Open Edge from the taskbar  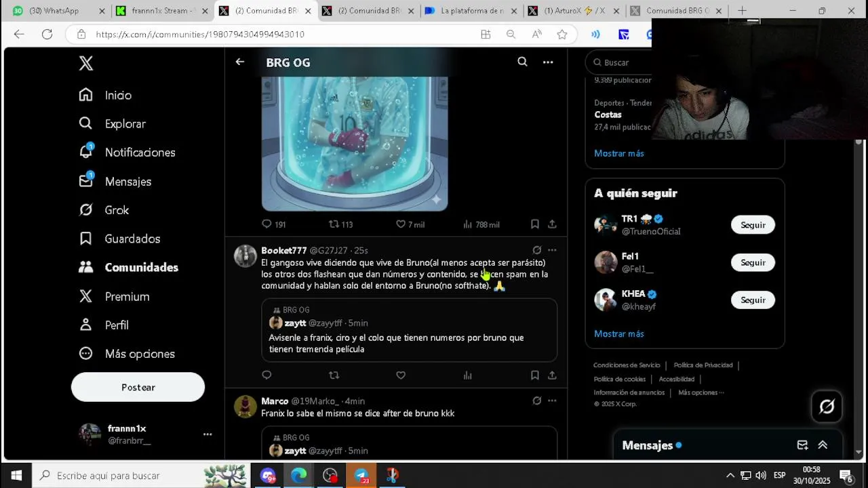pyautogui.click(x=299, y=475)
